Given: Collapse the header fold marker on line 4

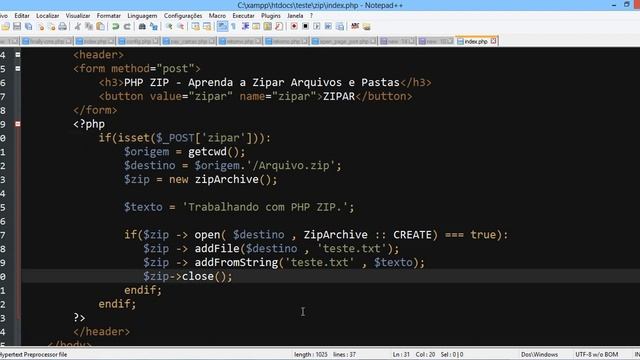Looking at the screenshot, I should [x=18, y=54].
